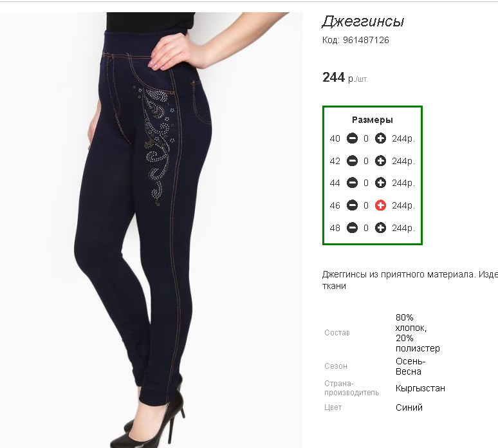Increase quantity for size 40

[x=380, y=138]
